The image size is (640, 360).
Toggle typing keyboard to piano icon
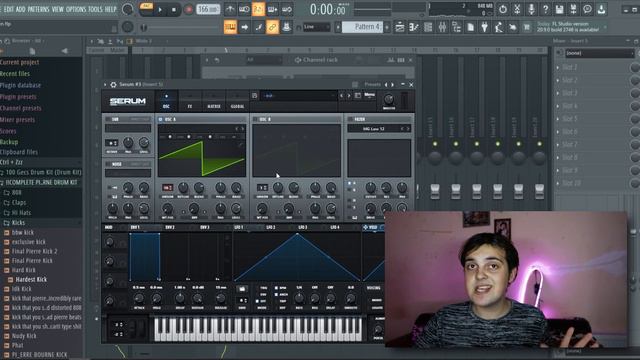tap(230, 27)
